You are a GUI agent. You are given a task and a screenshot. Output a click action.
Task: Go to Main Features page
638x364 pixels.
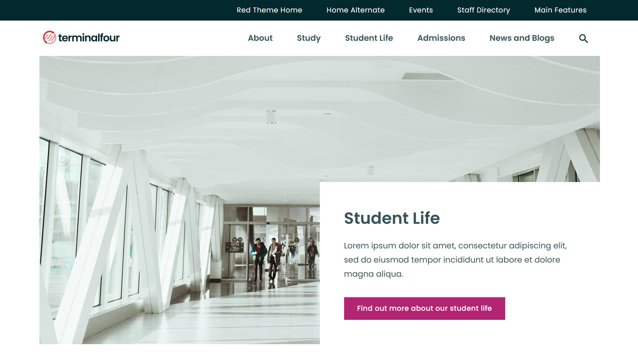tap(560, 10)
